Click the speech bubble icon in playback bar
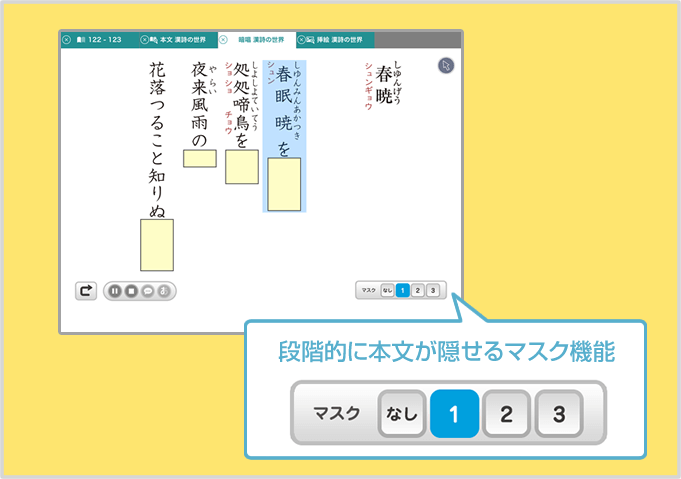Screen dimensions: 681x479 point(148,291)
